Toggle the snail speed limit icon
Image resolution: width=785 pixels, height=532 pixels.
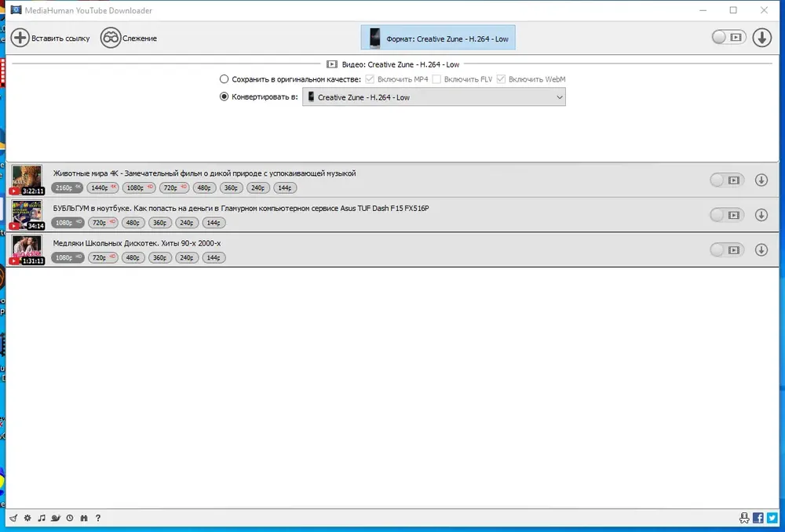pyautogui.click(x=56, y=518)
